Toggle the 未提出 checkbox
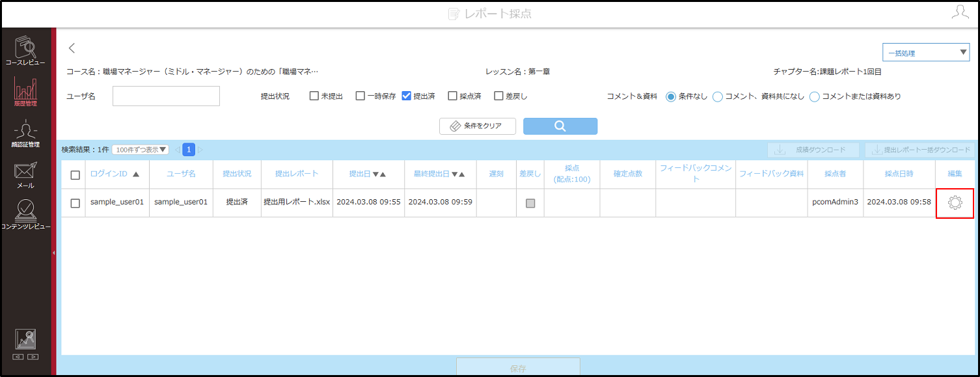The image size is (980, 377). 314,96
